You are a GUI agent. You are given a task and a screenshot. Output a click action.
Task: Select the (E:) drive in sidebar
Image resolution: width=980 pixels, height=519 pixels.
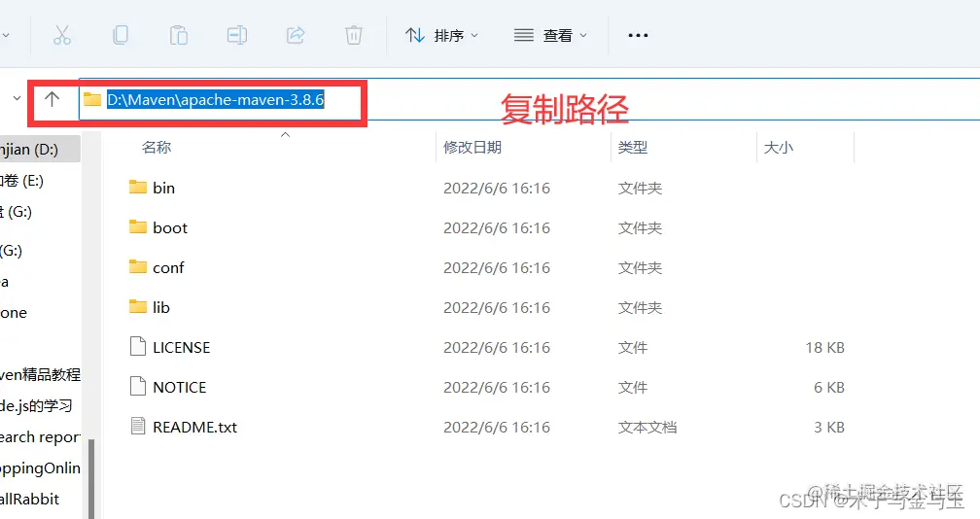[22, 181]
